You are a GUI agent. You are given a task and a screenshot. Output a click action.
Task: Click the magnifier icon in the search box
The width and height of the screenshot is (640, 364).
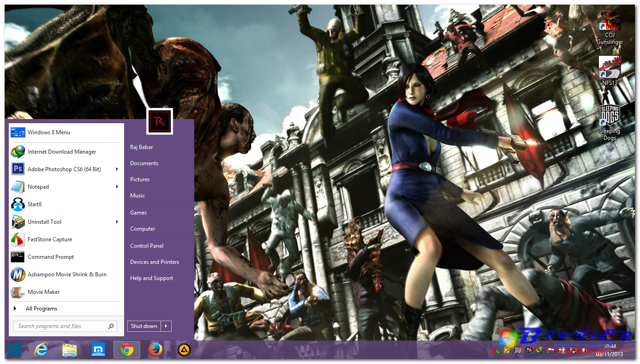[x=111, y=326]
